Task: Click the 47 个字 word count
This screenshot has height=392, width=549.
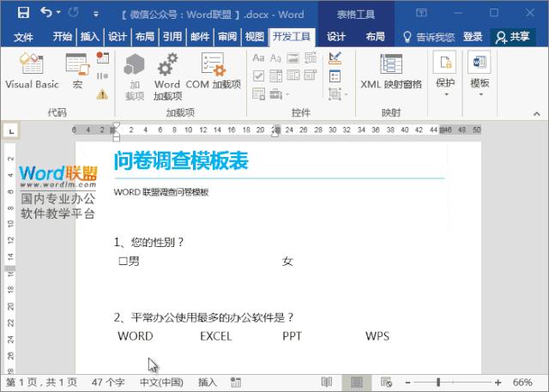Action: (x=108, y=383)
